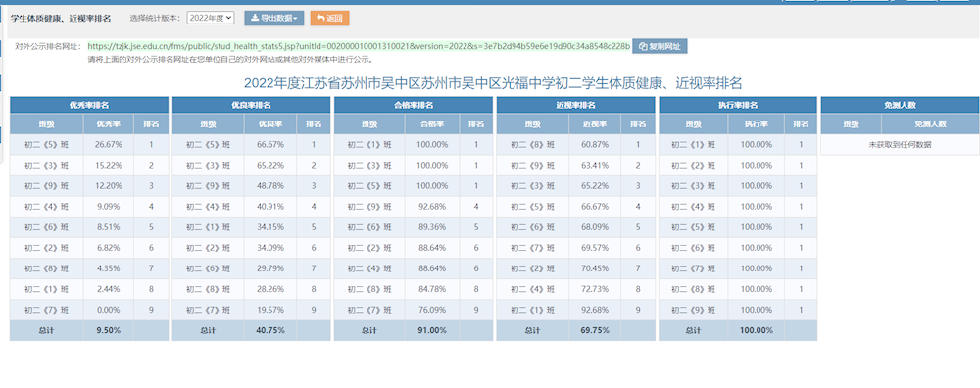Image resolution: width=980 pixels, height=388 pixels.
Task: Click the 60.87% myopia rate cell
Action: [x=595, y=145]
